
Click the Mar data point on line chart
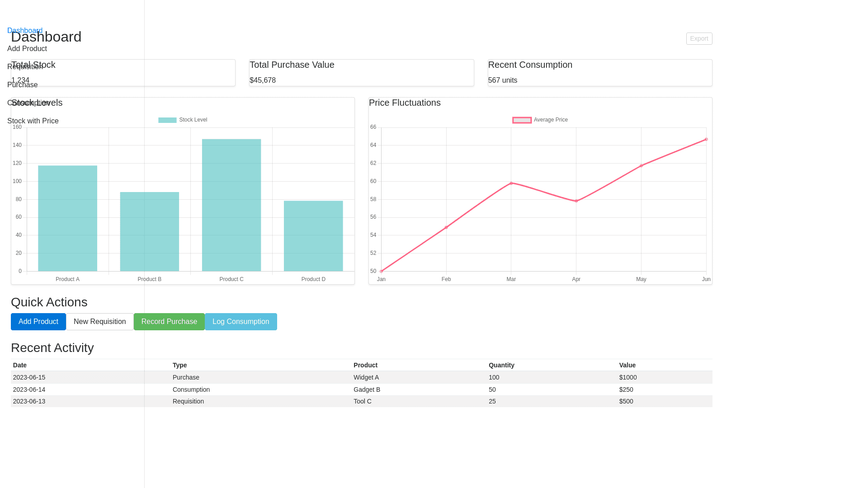(511, 183)
